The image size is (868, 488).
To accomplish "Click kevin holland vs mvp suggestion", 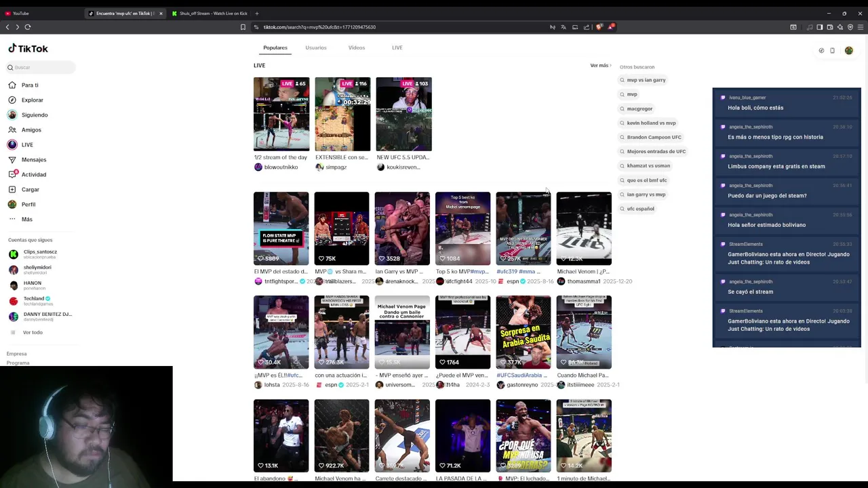I will (647, 123).
